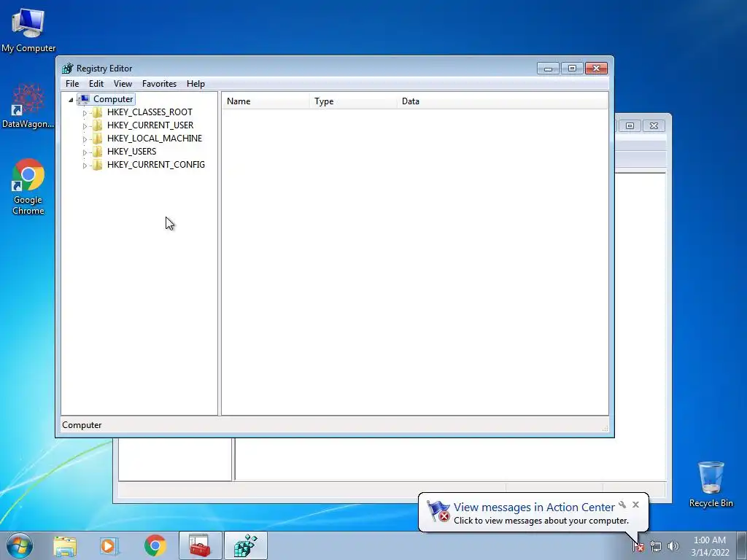
Task: Click the Show desktop button
Action: 742,546
